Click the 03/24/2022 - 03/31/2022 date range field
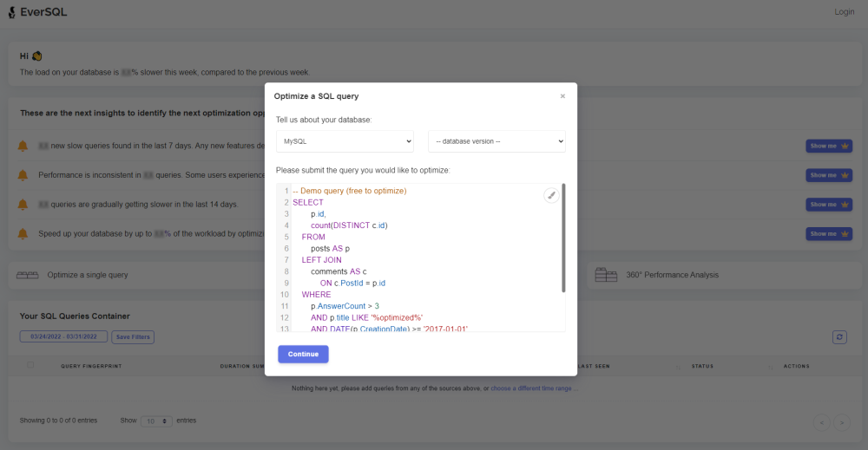Viewport: 868px width, 450px height. coord(64,337)
